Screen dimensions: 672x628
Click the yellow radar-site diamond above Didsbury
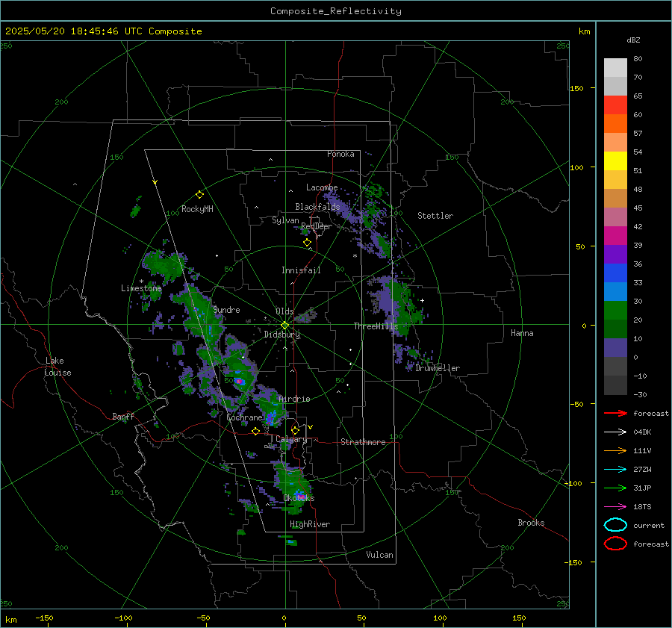pyautogui.click(x=284, y=326)
